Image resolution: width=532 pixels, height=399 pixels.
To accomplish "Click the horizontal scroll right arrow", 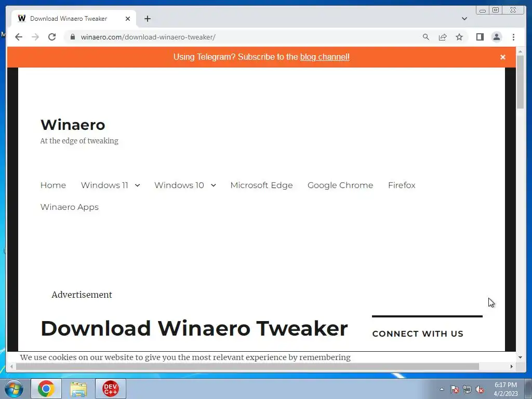I will (512, 366).
